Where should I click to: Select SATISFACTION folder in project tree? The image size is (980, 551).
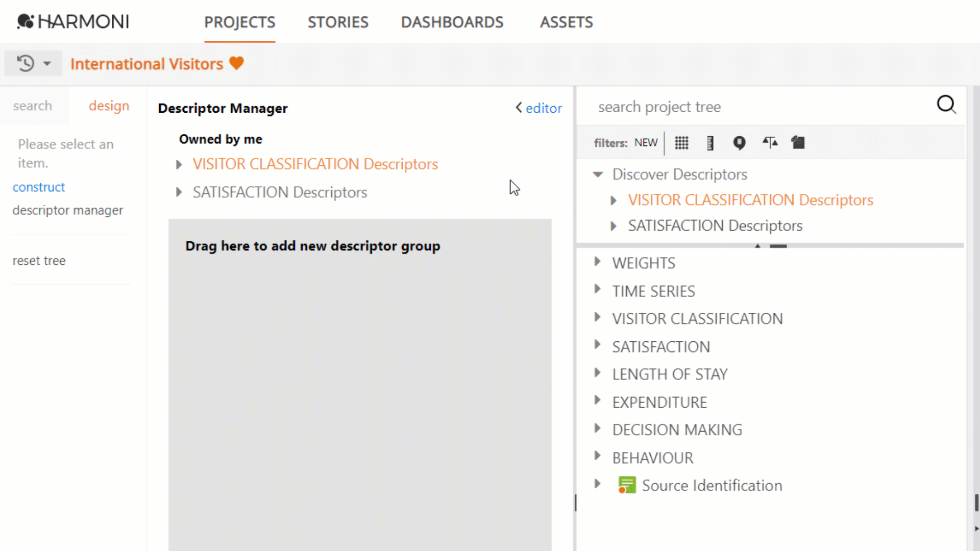click(x=661, y=347)
